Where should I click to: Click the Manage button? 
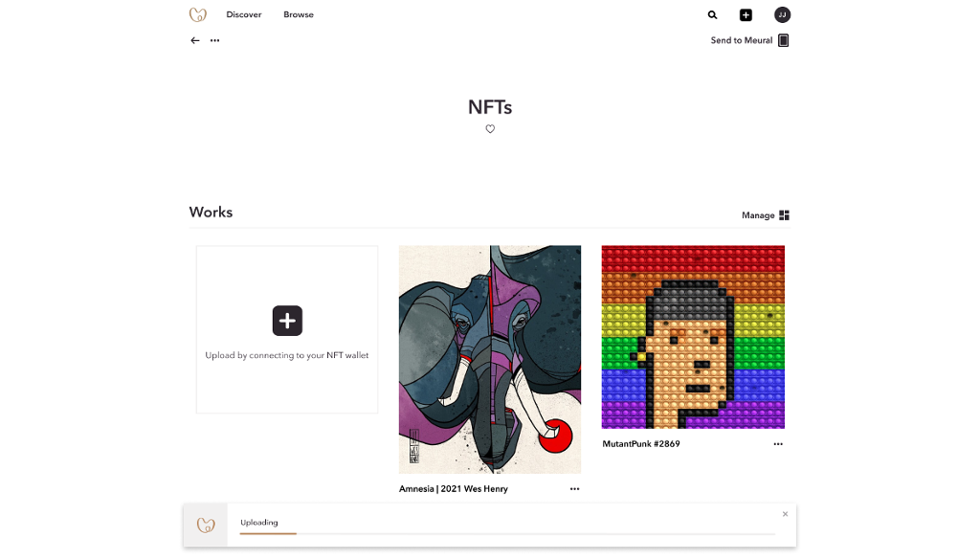tap(758, 215)
